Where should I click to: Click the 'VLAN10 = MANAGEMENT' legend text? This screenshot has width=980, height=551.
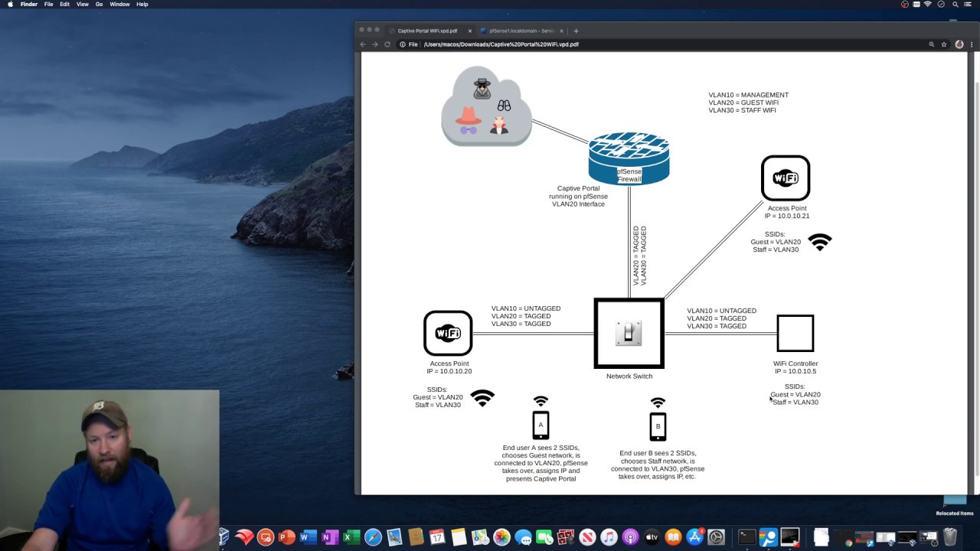click(749, 95)
